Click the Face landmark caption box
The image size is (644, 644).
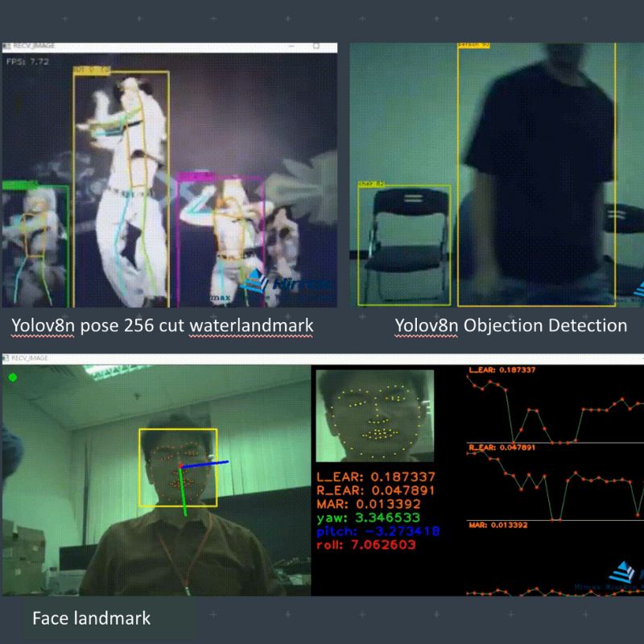click(x=92, y=620)
